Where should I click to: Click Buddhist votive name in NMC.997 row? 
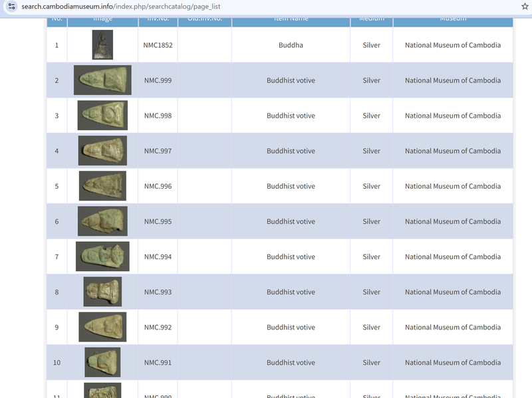click(291, 151)
